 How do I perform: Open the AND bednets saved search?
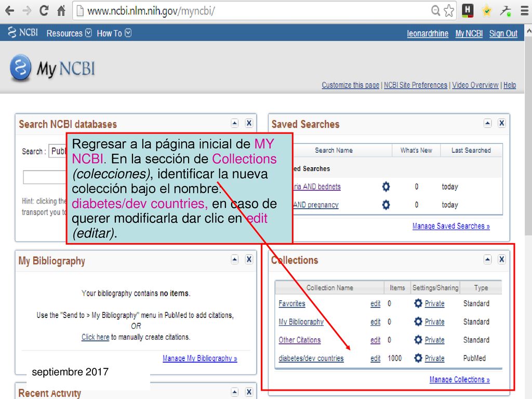[x=316, y=187]
